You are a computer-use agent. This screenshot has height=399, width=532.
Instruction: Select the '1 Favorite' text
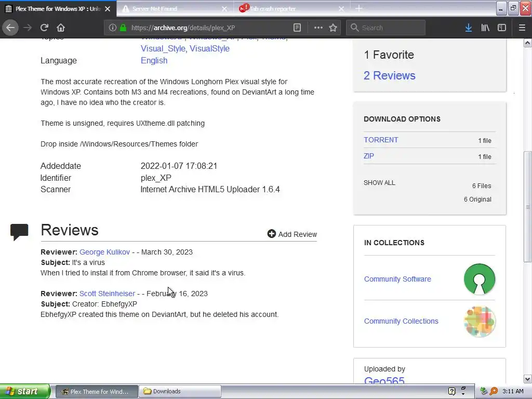(x=389, y=55)
